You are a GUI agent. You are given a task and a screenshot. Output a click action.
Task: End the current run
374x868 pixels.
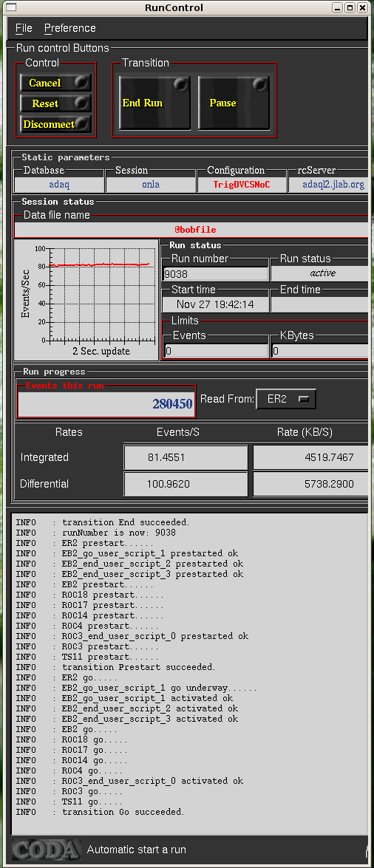[x=154, y=103]
